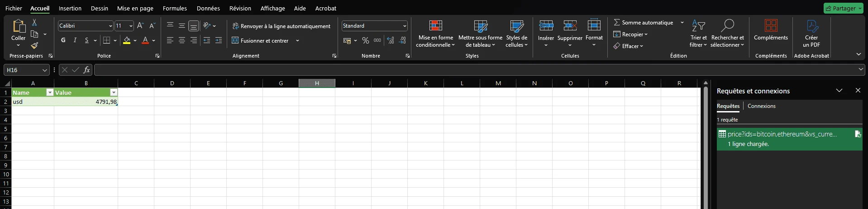Expand the Standard number format dropdown
This screenshot has height=209, width=868.
404,26
